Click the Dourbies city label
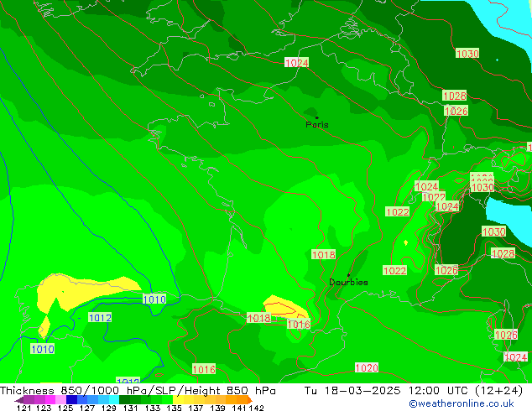Image resolution: width=532 pixels, height=411 pixels. tap(348, 282)
